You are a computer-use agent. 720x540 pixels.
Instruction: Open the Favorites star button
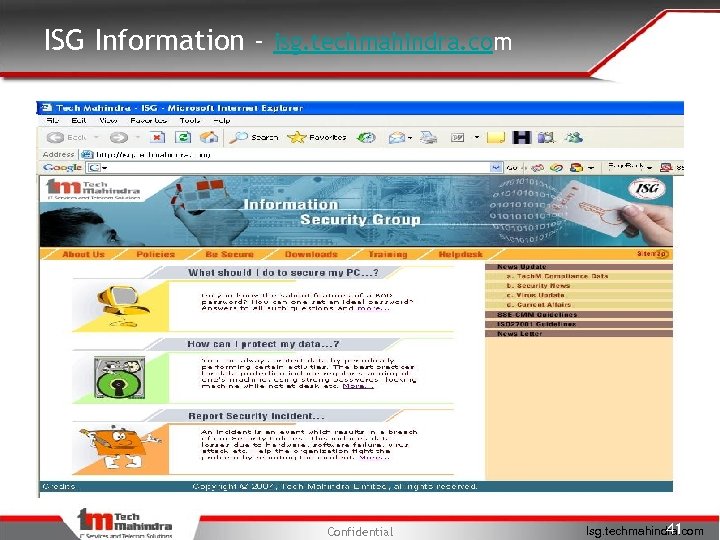click(317, 137)
